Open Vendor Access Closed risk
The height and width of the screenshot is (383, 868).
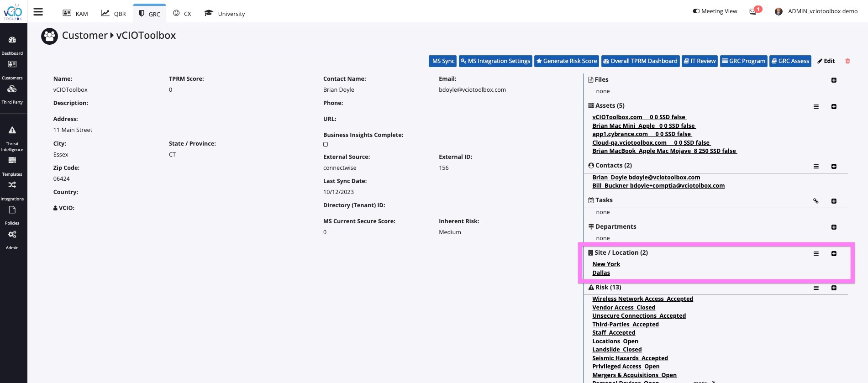624,308
